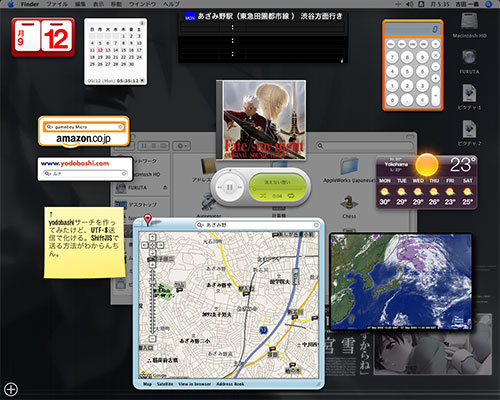The width and height of the screenshot is (500, 400).
Task: Clear the Yodobashi widget search text
Action: pyautogui.click(x=124, y=174)
